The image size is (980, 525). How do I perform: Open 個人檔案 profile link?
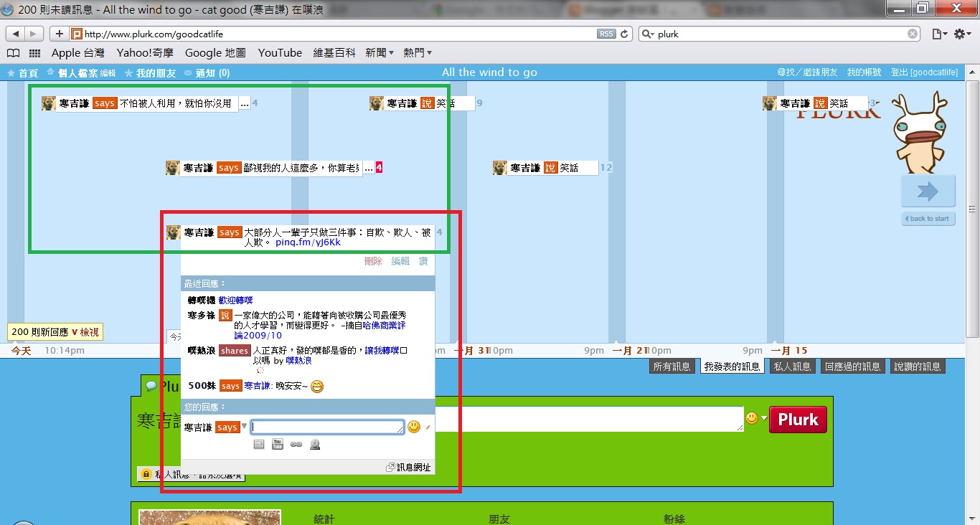tap(77, 73)
